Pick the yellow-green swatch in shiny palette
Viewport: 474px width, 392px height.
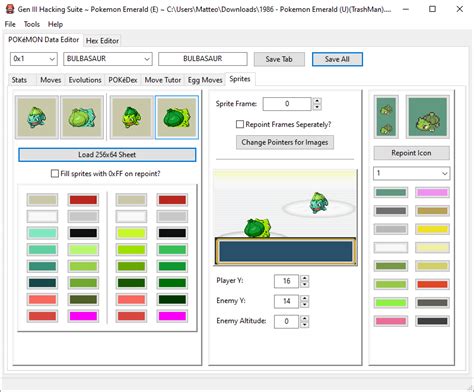pos(131,233)
